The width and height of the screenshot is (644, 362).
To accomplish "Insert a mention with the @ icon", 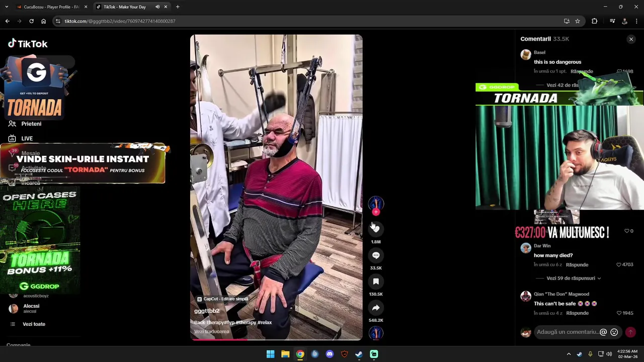I will (603, 332).
